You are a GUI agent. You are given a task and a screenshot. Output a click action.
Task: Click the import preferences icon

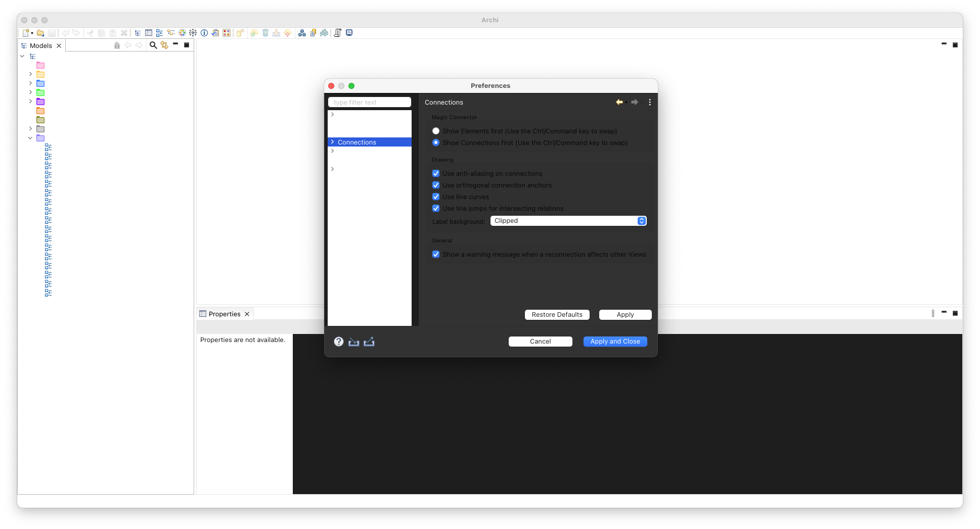tap(354, 342)
